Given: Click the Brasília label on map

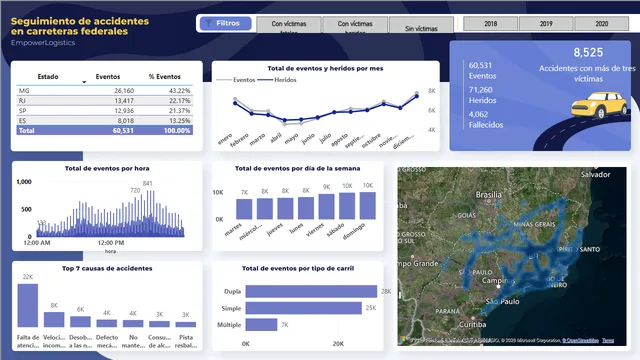Looking at the screenshot, I should click(x=489, y=195).
